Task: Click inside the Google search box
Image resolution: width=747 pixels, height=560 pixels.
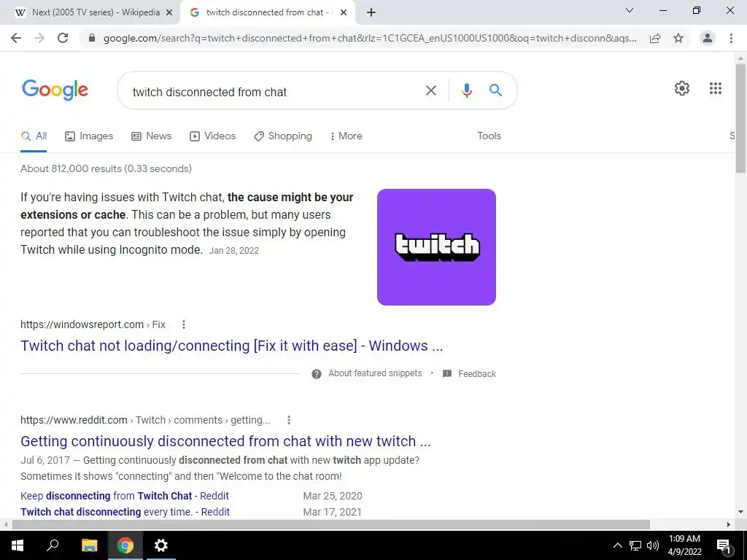Action: point(276,91)
